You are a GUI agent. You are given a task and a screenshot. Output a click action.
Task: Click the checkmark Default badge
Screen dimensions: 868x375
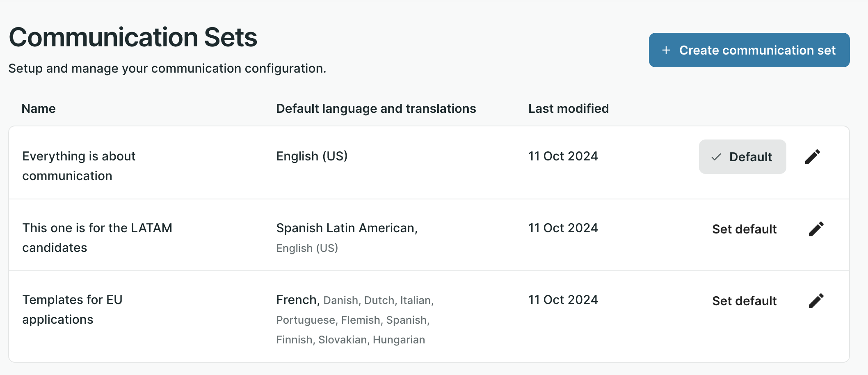point(742,157)
